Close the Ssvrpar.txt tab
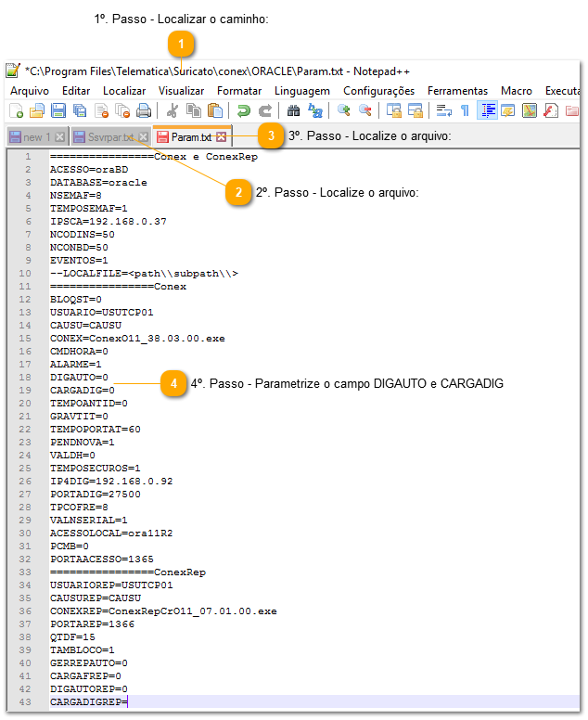Screen dimensions: 588x720 [x=143, y=136]
